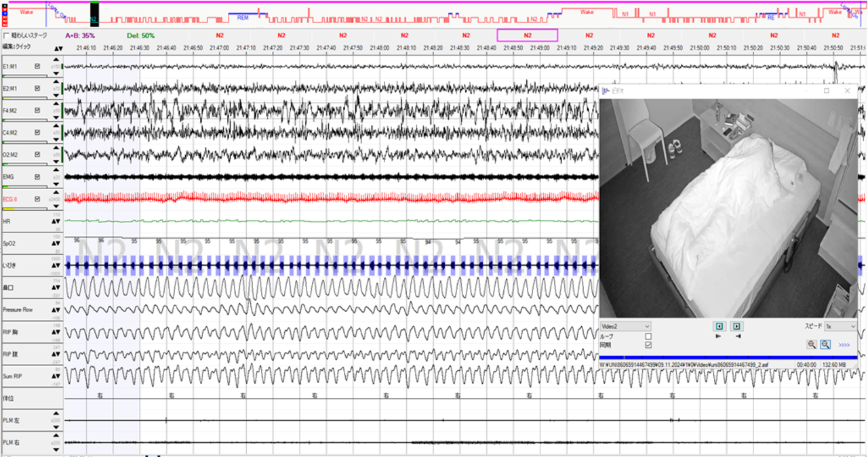Maximize the ビデオ window
Viewport: 868px width, 457px height.
pos(827,90)
